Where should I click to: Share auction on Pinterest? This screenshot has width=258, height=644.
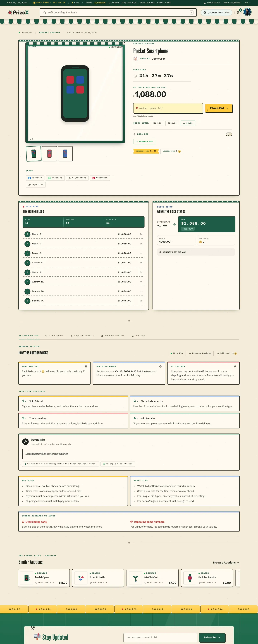(100, 178)
